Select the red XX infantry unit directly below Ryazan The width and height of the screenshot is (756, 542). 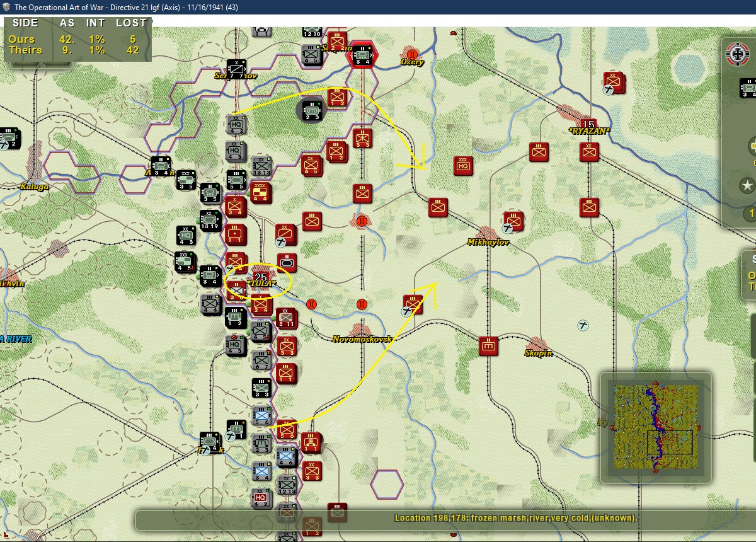click(589, 152)
